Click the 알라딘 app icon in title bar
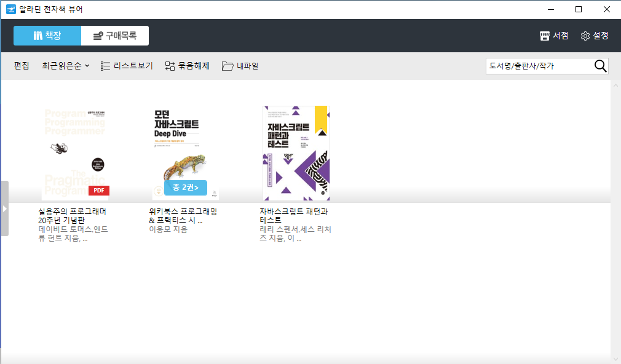The height and width of the screenshot is (364, 621). 11,9
